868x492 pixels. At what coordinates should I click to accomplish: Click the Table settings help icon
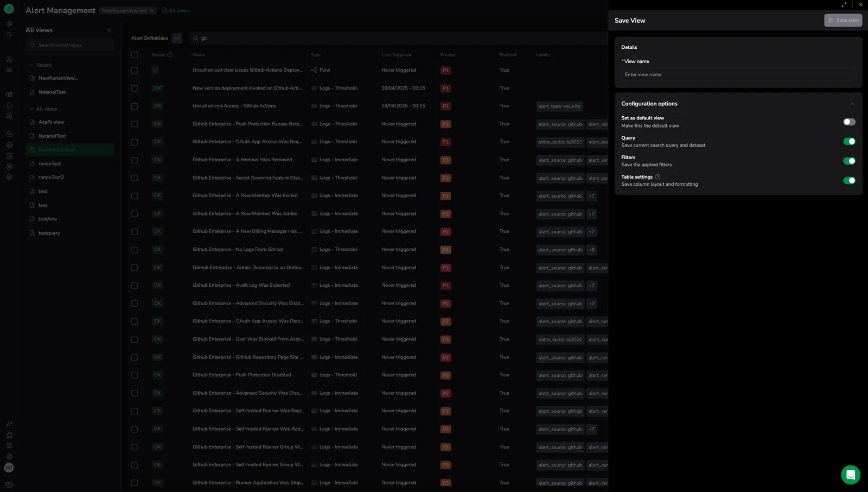[x=658, y=177]
